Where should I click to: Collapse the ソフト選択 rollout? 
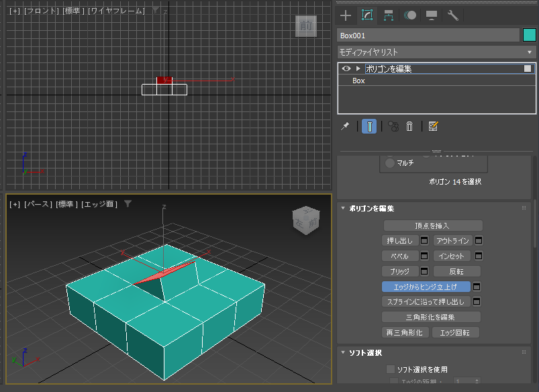343,352
